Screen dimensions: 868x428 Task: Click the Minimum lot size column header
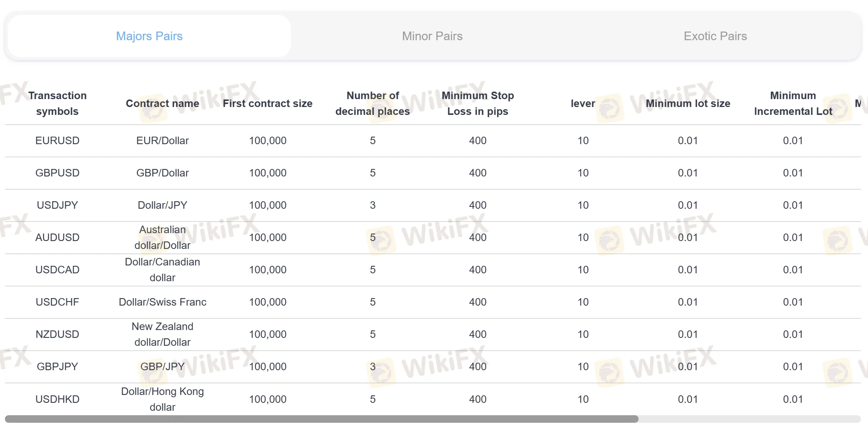688,103
